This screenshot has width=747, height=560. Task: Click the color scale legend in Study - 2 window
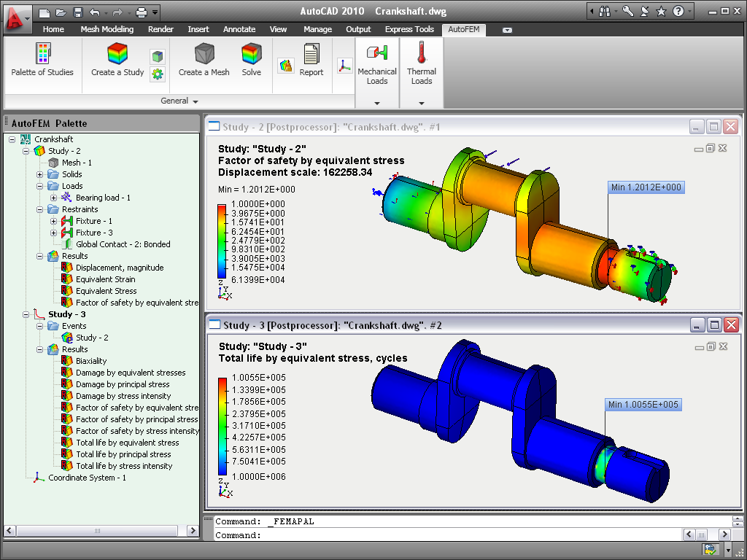222,241
